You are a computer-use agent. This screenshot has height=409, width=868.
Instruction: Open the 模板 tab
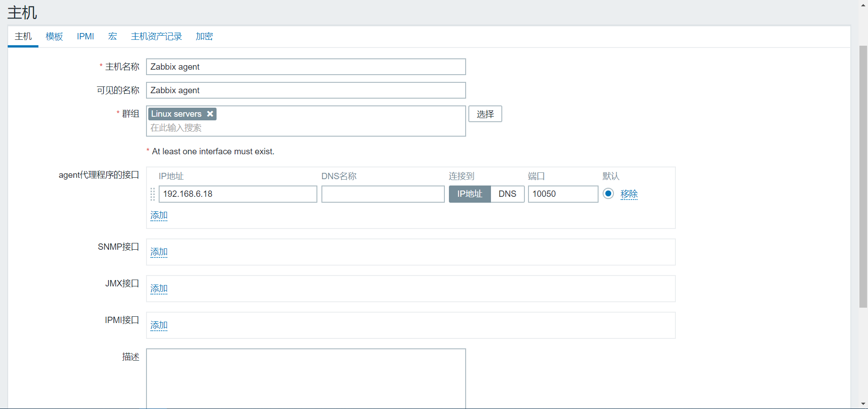tap(54, 37)
